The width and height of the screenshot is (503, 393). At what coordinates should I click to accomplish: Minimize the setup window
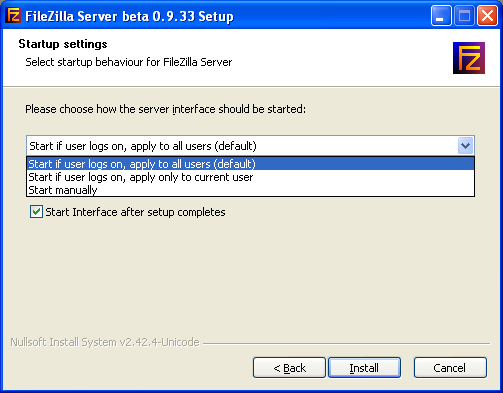click(441, 16)
